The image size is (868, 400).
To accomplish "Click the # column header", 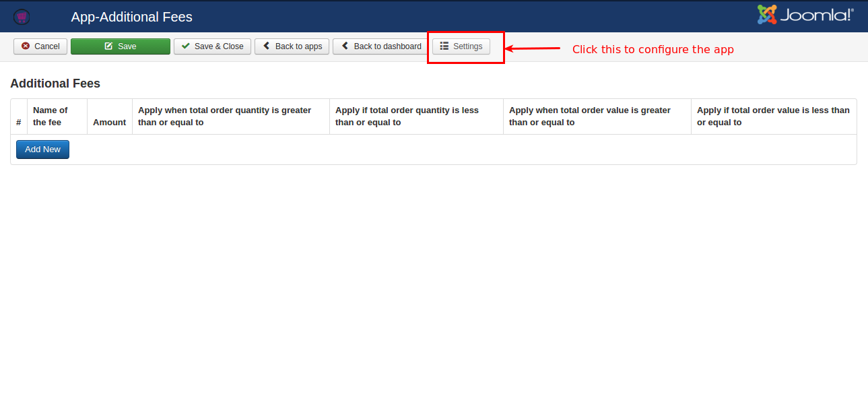I will coord(19,122).
